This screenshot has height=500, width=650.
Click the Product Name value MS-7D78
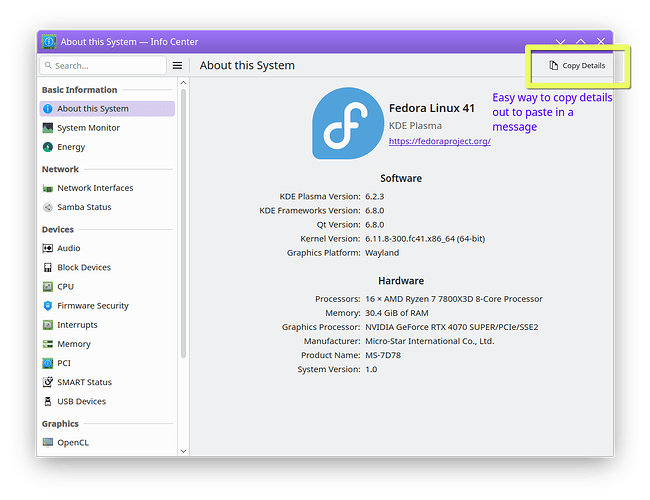point(383,355)
